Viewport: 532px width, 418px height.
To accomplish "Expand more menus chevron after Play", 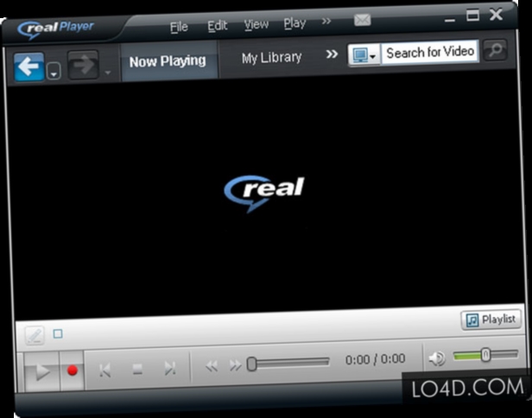I will pos(326,22).
